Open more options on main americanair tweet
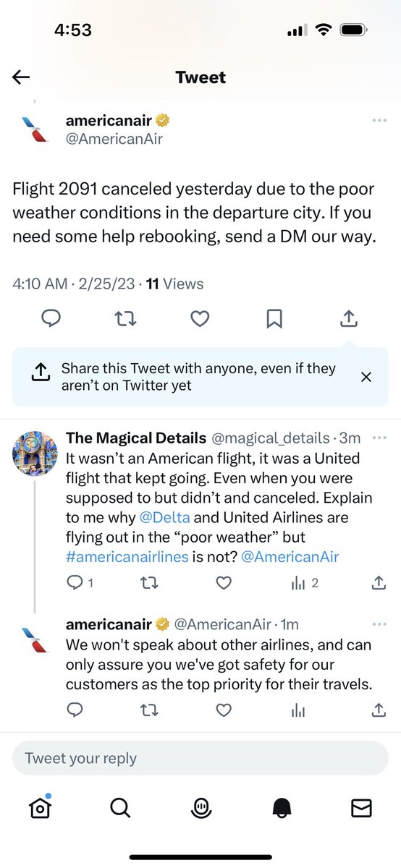The height and width of the screenshot is (868, 401). [379, 121]
